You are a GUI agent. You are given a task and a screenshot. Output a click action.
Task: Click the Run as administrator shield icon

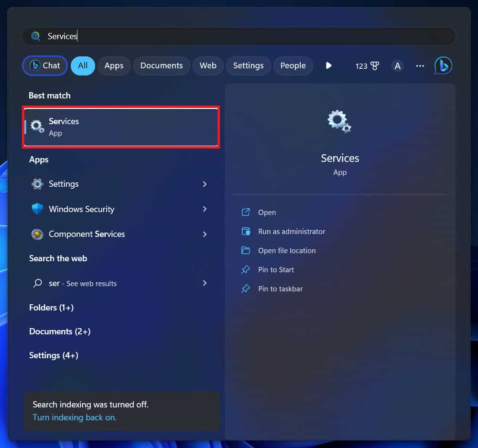pos(246,232)
